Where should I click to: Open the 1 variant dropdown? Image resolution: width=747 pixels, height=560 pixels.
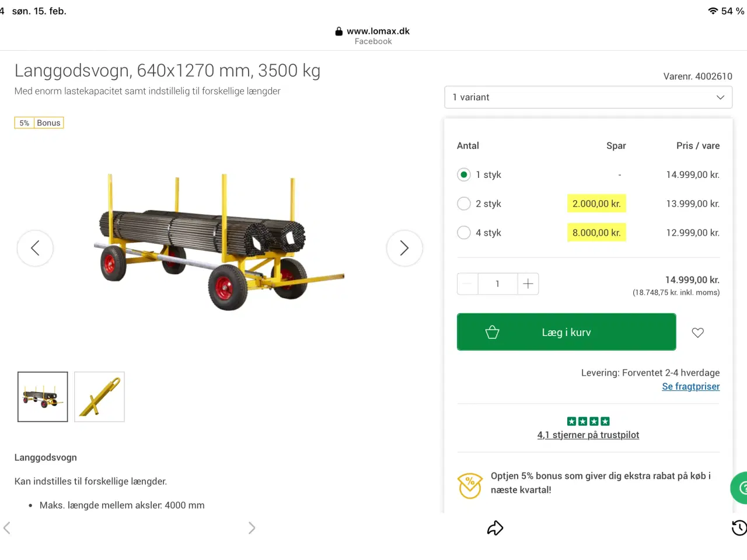pyautogui.click(x=588, y=97)
